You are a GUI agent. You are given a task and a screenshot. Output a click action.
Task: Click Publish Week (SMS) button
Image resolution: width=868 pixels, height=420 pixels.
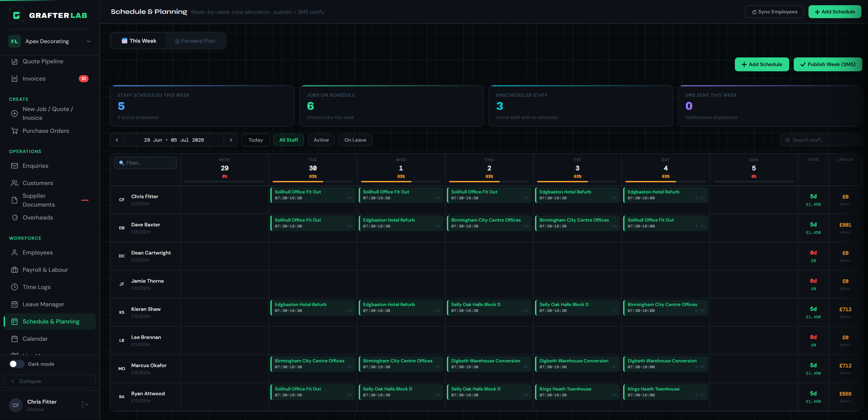(x=828, y=65)
